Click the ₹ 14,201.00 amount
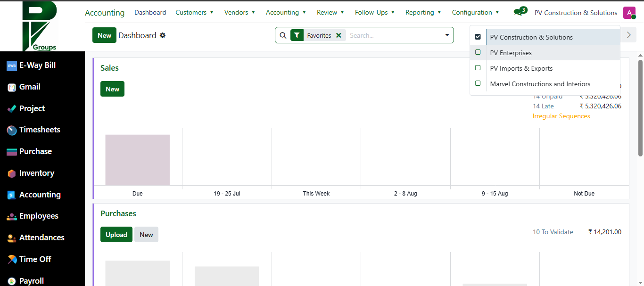 (605, 232)
